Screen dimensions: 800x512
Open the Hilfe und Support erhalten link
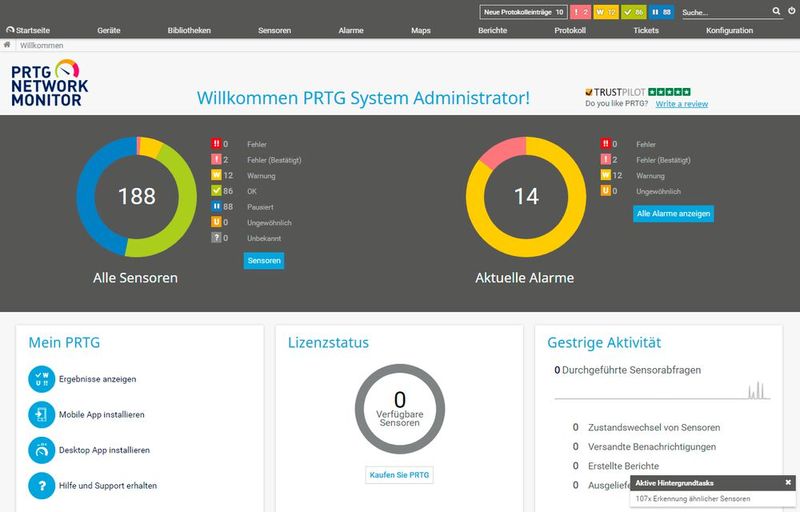click(x=108, y=485)
